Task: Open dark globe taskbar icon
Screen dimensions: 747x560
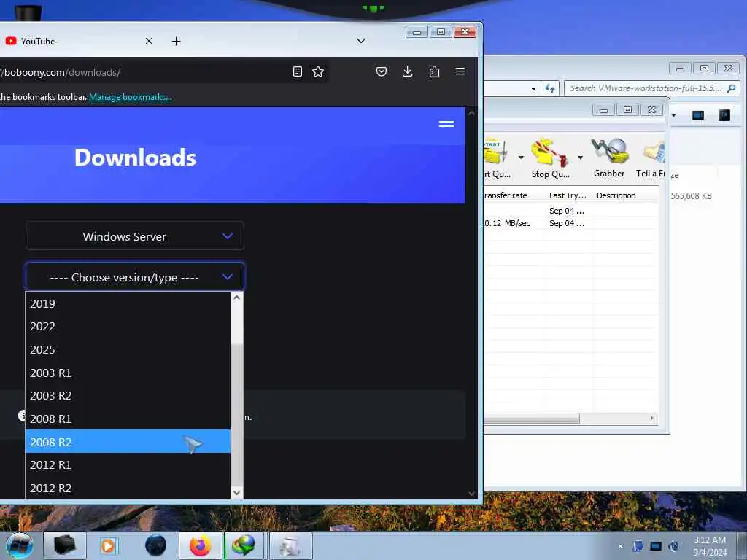Action: pos(155,545)
